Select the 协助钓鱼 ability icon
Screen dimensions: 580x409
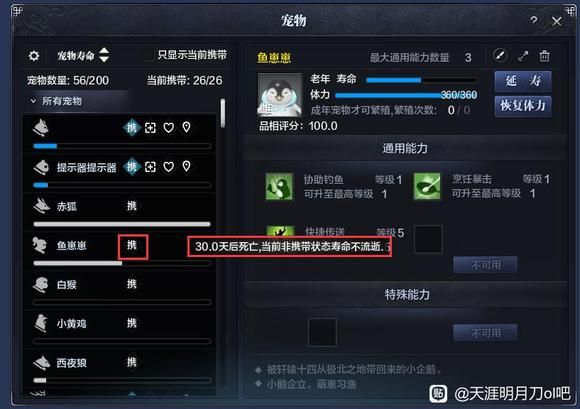[279, 186]
